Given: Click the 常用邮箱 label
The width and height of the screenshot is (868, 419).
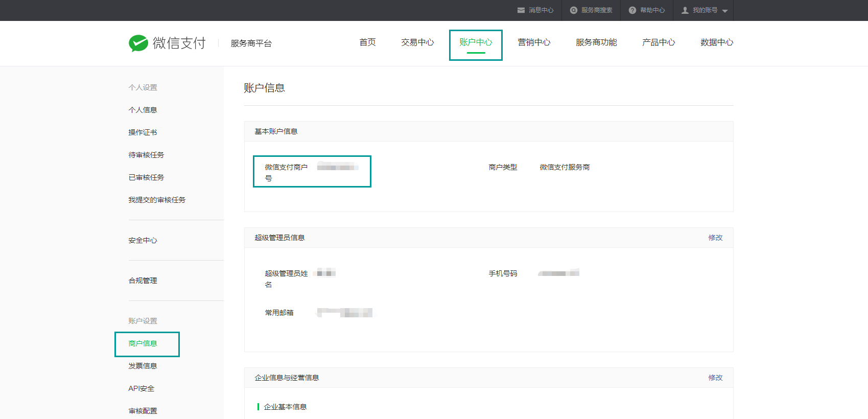Looking at the screenshot, I should tap(279, 313).
